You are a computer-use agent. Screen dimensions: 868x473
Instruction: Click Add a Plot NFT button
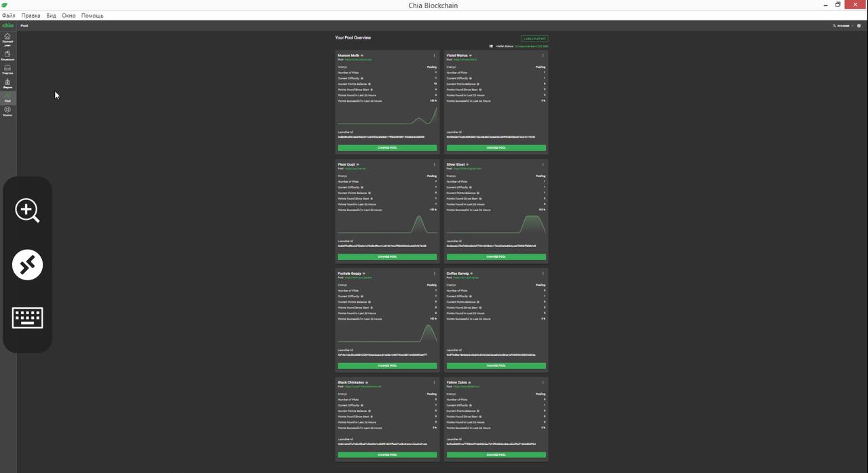click(x=534, y=39)
